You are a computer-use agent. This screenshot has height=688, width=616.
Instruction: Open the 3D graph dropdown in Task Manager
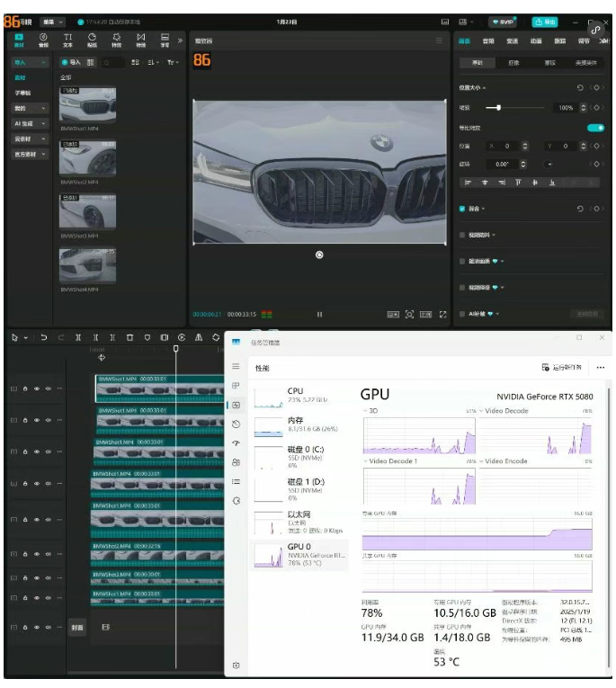click(x=365, y=411)
